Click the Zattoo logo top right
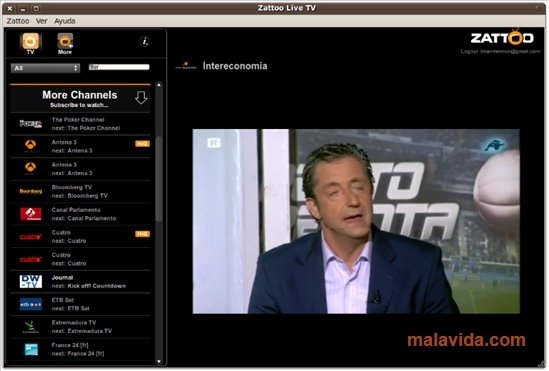Screen dimensions: 549x371 (502, 37)
